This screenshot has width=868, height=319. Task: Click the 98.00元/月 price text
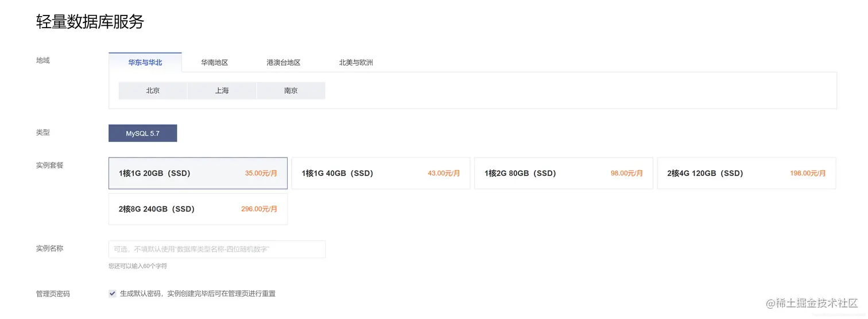click(x=627, y=173)
